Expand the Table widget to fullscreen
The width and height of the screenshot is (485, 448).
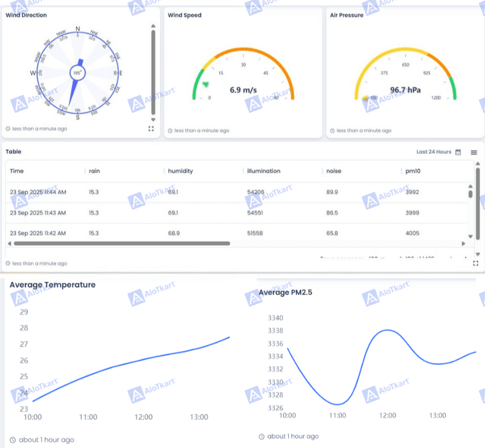(x=475, y=263)
